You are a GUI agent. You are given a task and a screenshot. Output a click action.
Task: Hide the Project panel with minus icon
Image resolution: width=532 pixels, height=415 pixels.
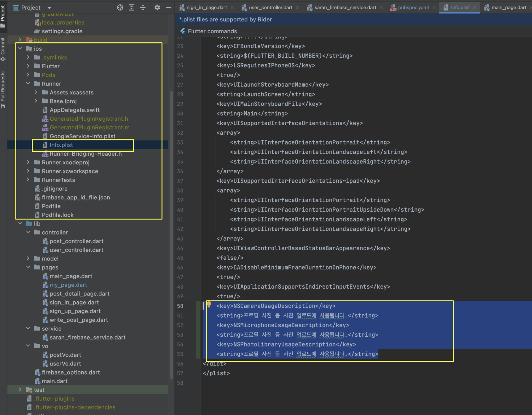coord(168,8)
